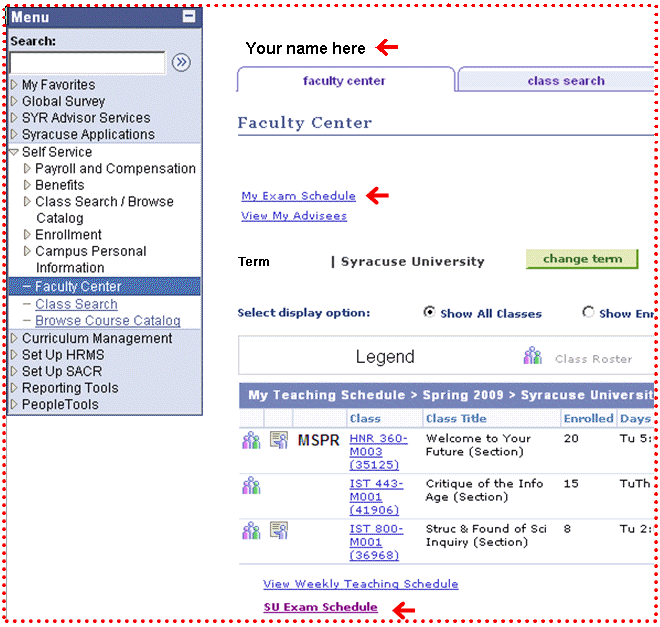The image size is (660, 627).
Task: Expand My Favorites menu folder
Action: point(14,85)
